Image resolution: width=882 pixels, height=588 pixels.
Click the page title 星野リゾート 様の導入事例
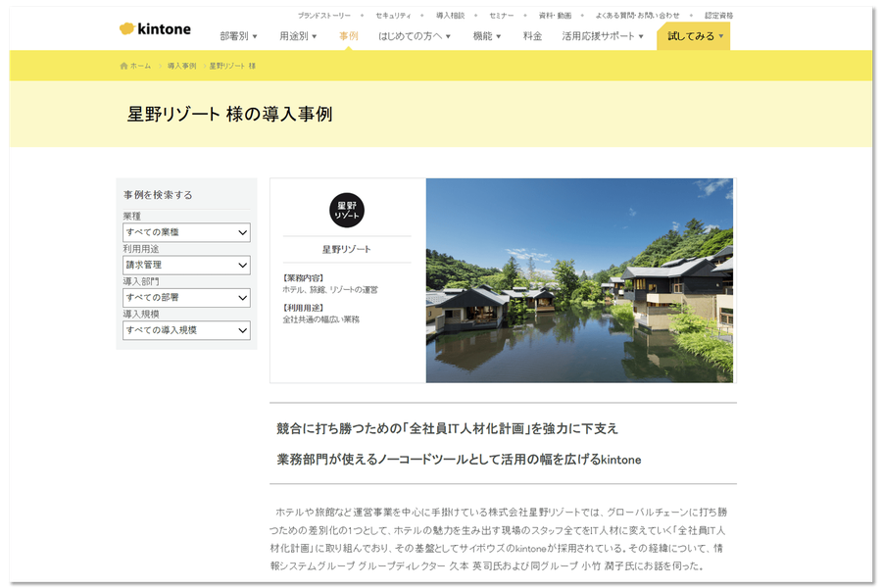point(229,115)
